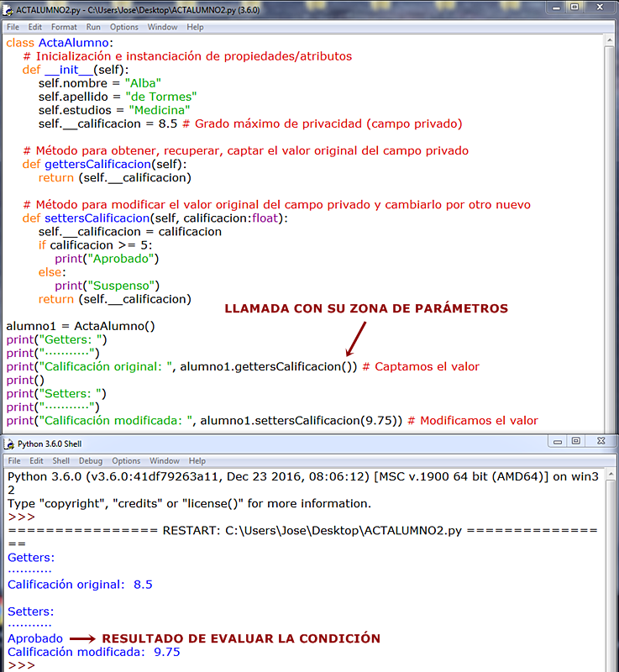Close the Python 3.6.0 Shell window
619x672 pixels.
tap(601, 441)
